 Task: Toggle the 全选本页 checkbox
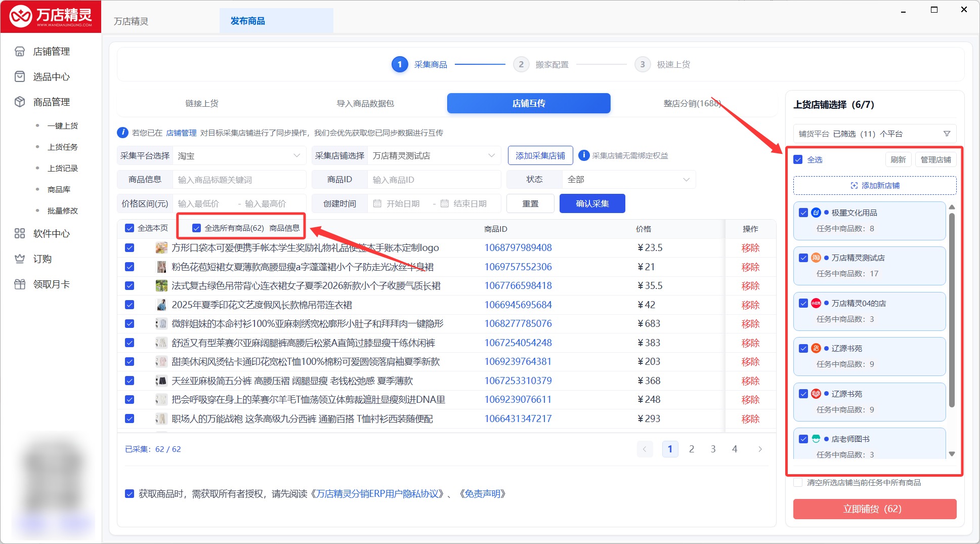(129, 228)
